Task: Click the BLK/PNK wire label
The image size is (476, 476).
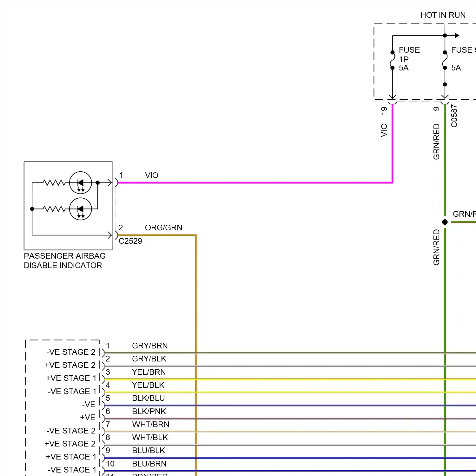Action: pos(149,411)
